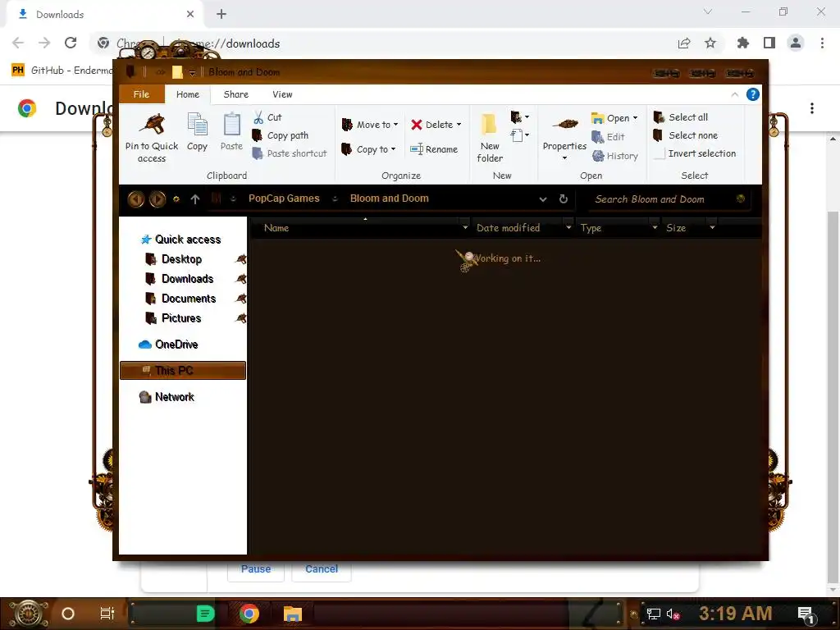This screenshot has width=840, height=630.
Task: Open a new Chrome tab
Action: pos(221,15)
